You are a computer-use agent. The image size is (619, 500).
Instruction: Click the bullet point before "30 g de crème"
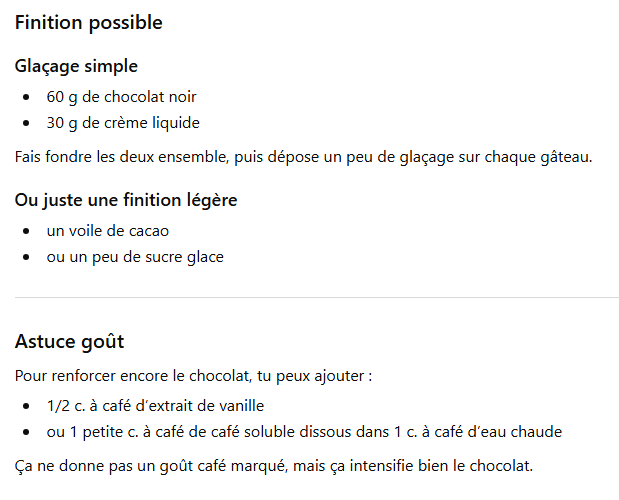(26, 124)
